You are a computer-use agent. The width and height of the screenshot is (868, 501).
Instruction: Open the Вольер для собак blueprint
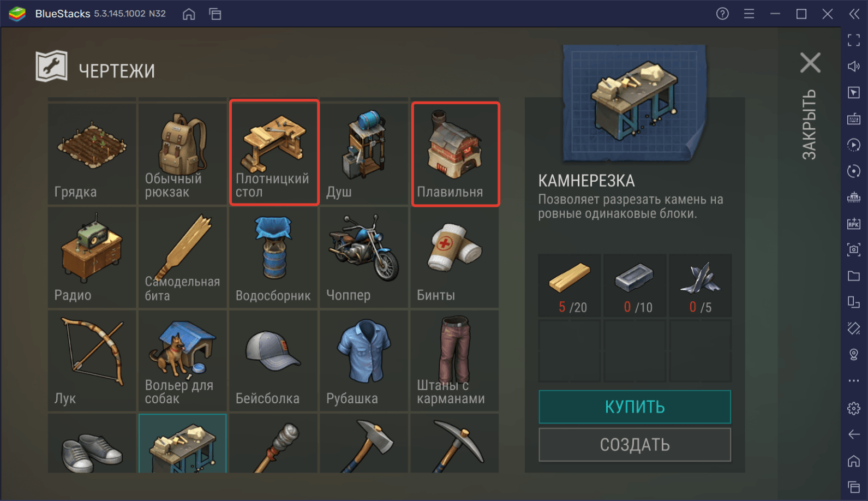tap(183, 361)
